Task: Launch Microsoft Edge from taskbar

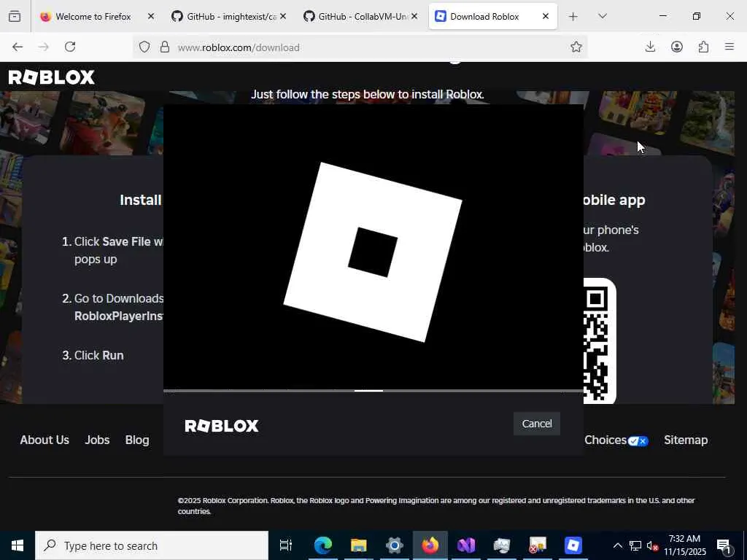Action: (322, 545)
